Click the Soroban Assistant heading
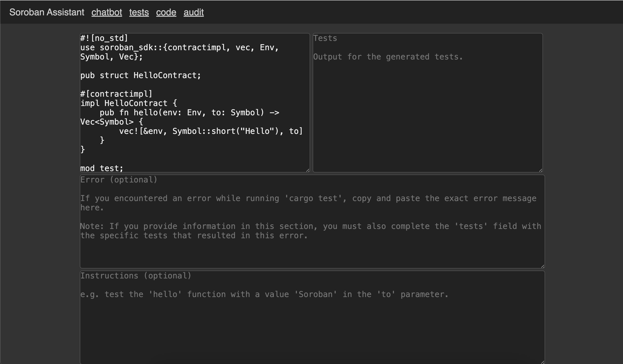Image resolution: width=623 pixels, height=364 pixels. coord(47,12)
